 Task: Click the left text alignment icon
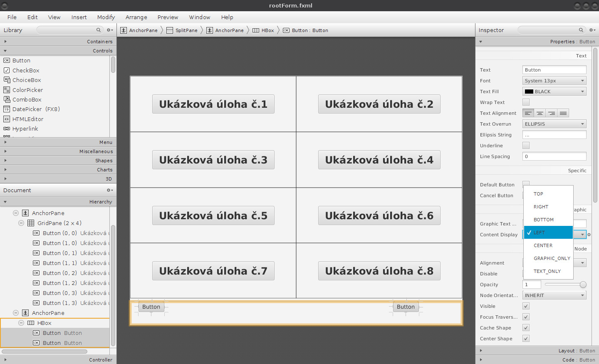point(528,113)
